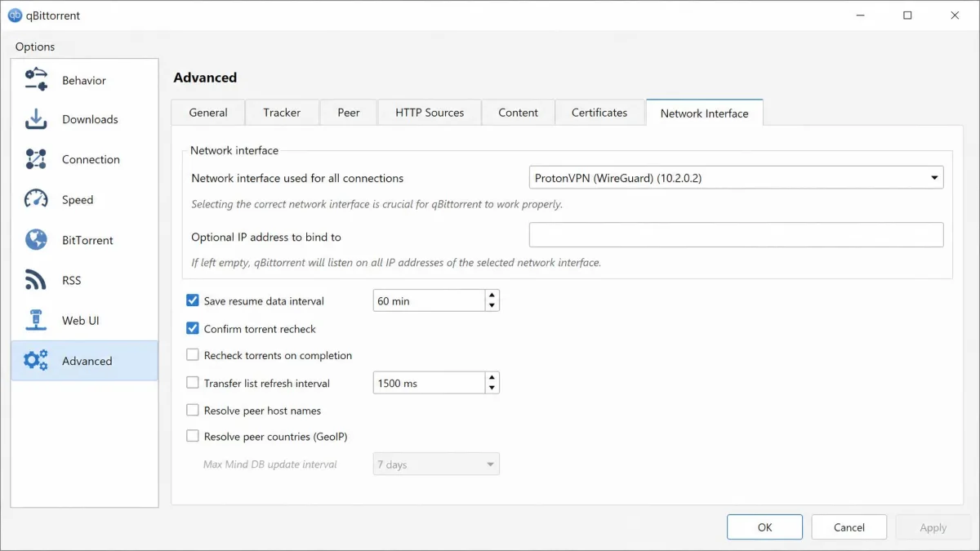
Task: Click the qBittorrent logo in title bar
Action: coord(15,16)
